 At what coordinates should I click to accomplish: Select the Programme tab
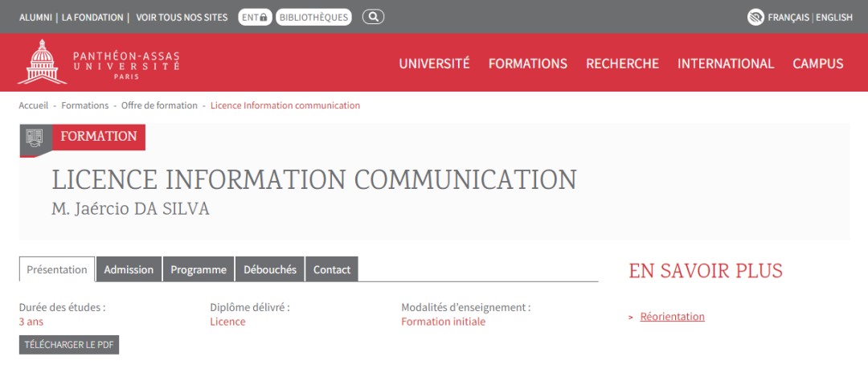pyautogui.click(x=199, y=269)
